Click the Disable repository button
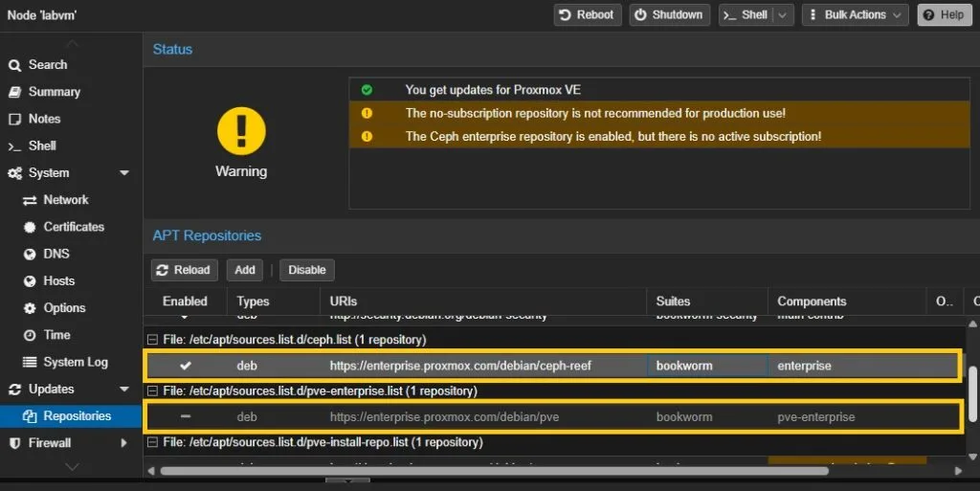980x491 pixels. point(307,270)
